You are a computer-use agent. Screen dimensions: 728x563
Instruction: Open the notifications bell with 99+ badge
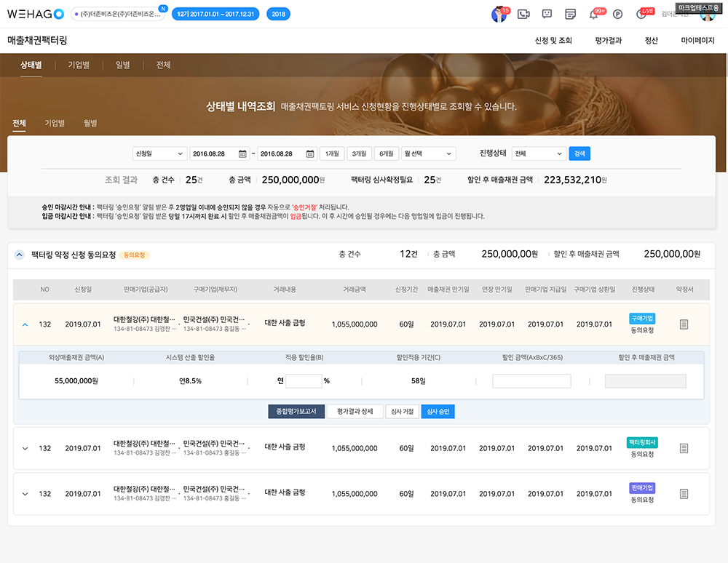tap(593, 14)
